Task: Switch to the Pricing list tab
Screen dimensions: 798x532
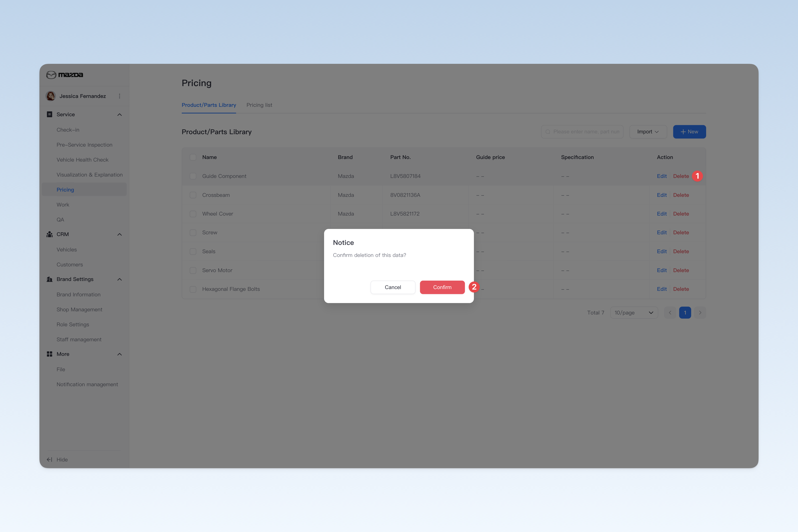Action: [259, 105]
